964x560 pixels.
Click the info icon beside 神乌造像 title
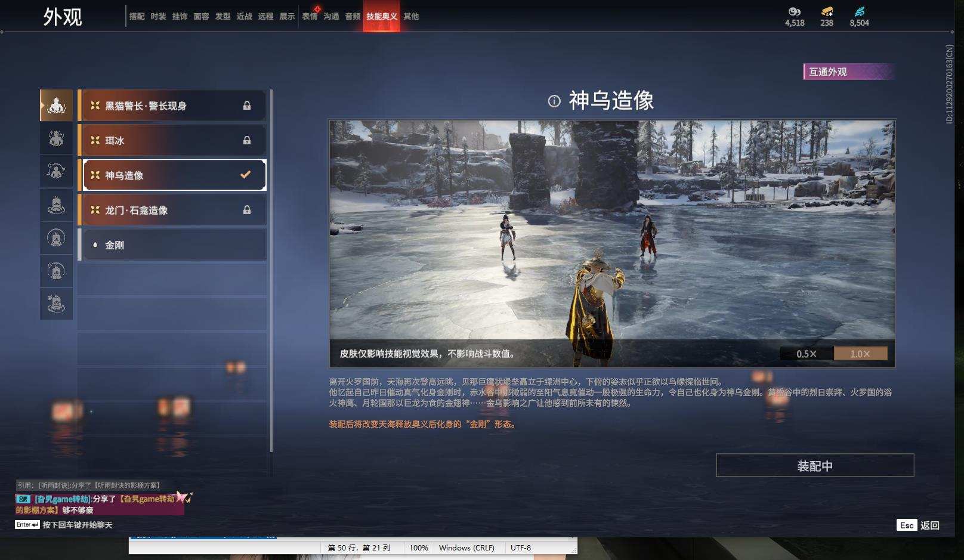tap(554, 101)
